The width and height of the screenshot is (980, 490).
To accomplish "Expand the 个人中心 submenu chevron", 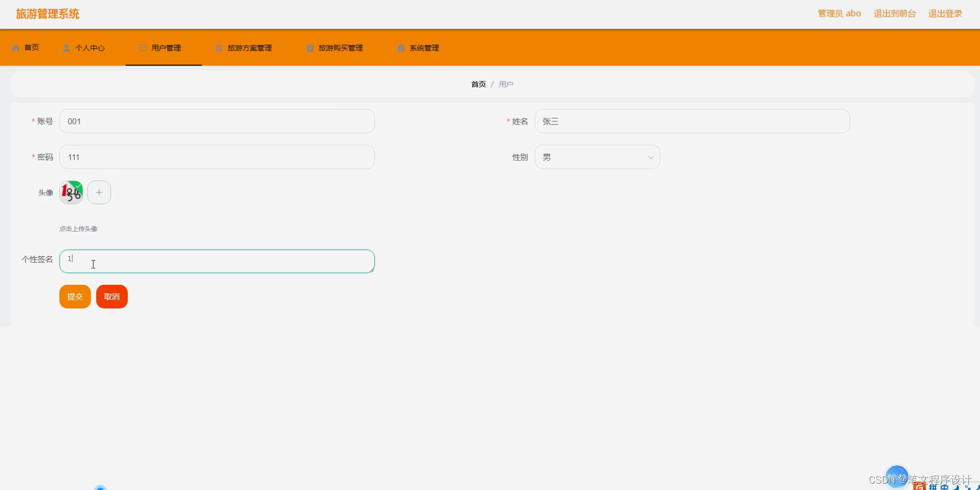I will point(113,47).
